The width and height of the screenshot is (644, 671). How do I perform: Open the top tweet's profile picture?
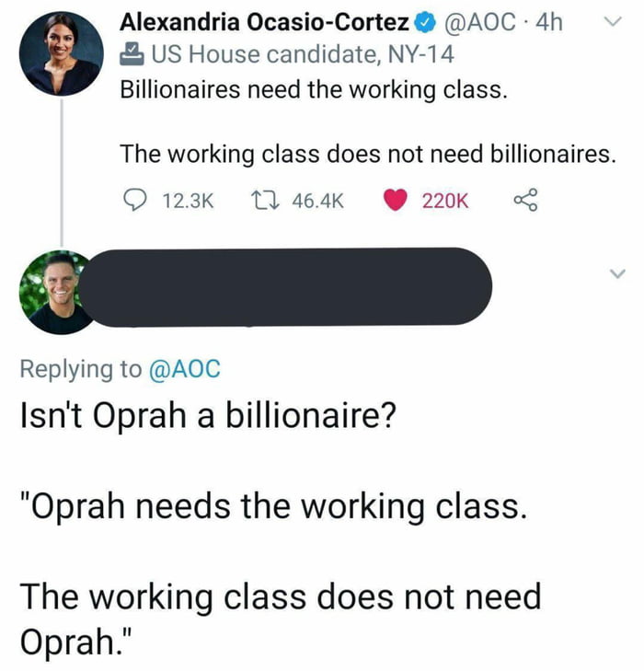(x=62, y=55)
